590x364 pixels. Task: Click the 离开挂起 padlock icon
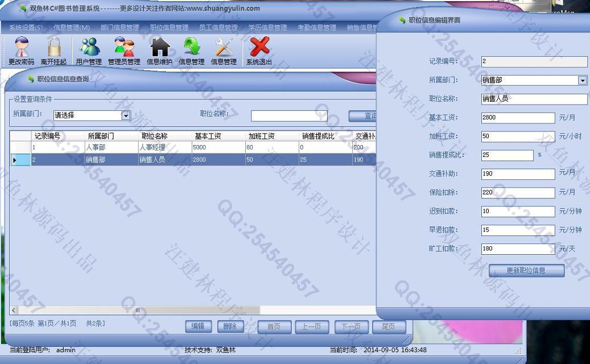[54, 51]
